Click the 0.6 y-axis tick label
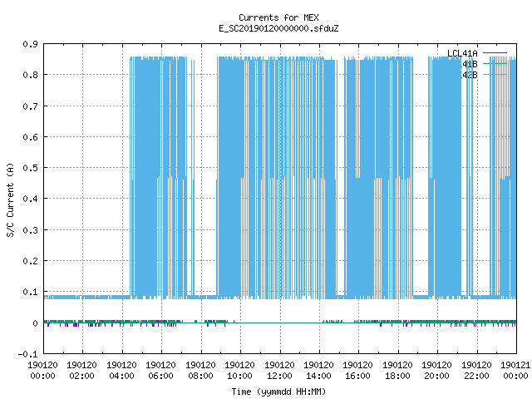This screenshot has width=532, height=399. click(30, 137)
